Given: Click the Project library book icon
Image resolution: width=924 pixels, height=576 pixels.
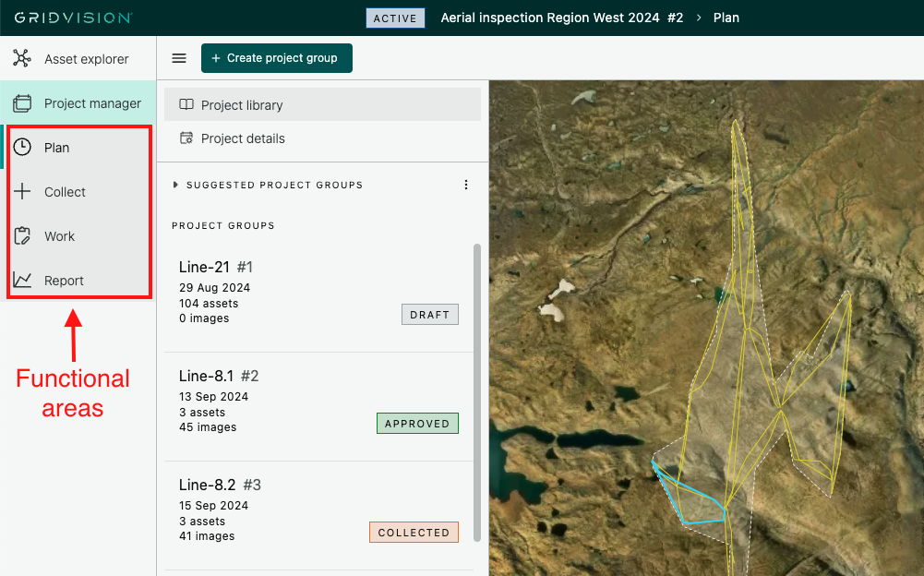Looking at the screenshot, I should click(186, 105).
